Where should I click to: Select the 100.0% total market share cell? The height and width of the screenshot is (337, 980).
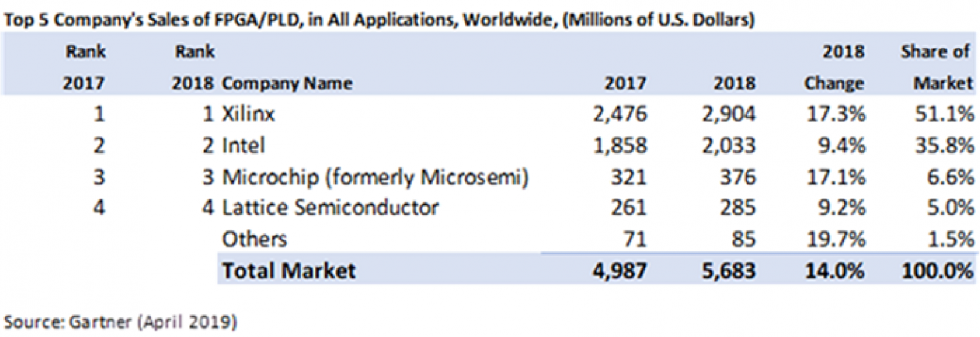(x=938, y=270)
